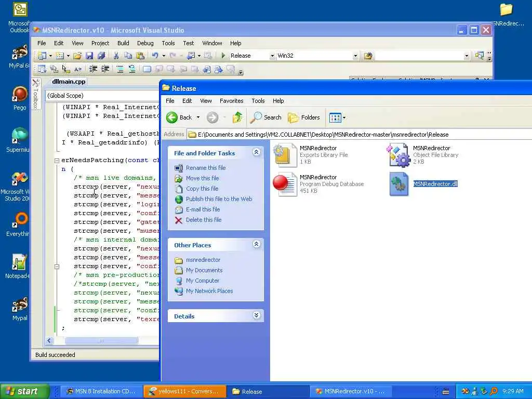This screenshot has height=399, width=532.
Task: Select MSNRedirector.dll file icon
Action: (x=398, y=184)
